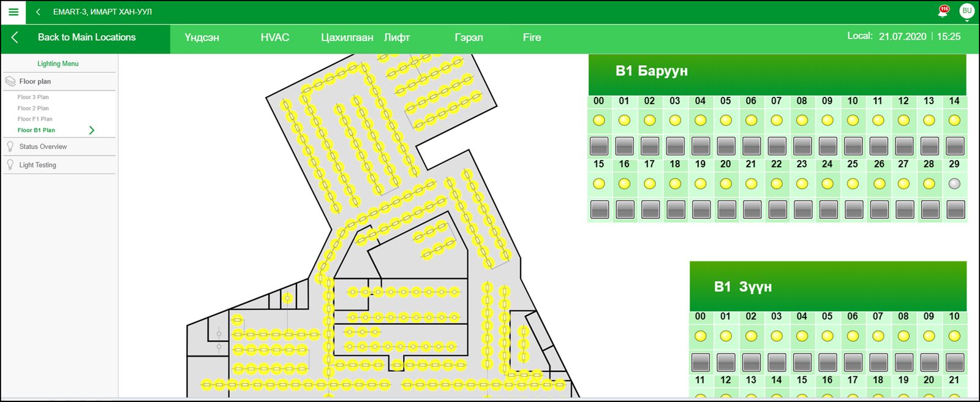Toggle the B1 Зүүн switch for zone 03

(x=777, y=362)
